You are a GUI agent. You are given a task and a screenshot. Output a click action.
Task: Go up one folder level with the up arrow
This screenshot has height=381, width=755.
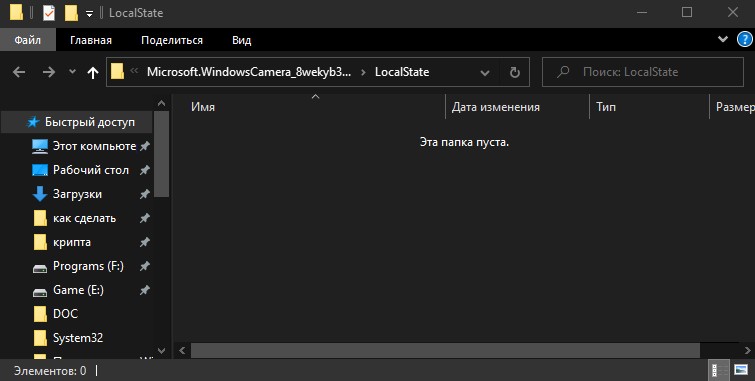(93, 72)
